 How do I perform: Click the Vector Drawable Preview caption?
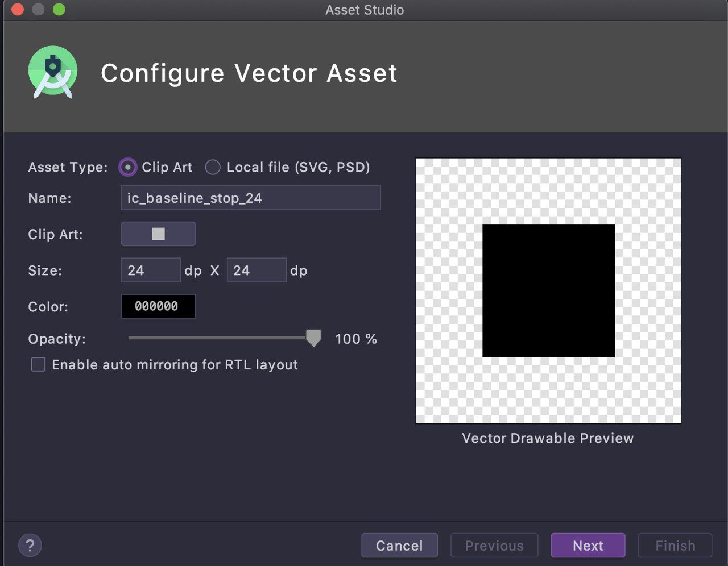[548, 438]
